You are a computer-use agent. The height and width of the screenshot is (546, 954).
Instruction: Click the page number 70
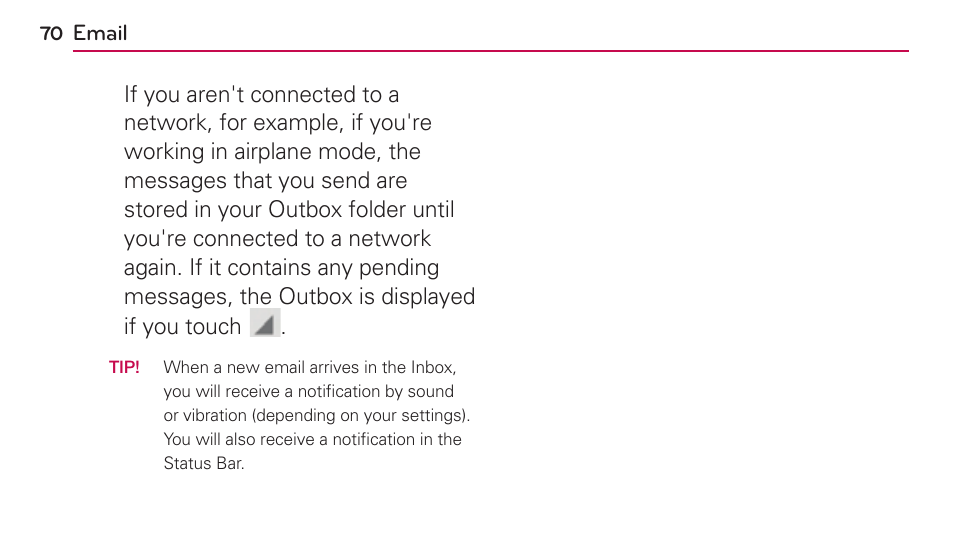[51, 33]
